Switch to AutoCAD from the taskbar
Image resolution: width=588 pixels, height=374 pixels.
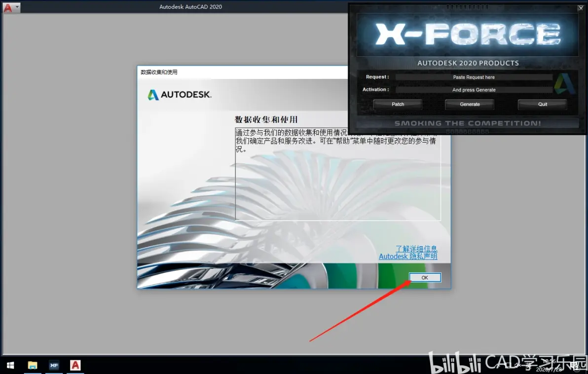(75, 365)
